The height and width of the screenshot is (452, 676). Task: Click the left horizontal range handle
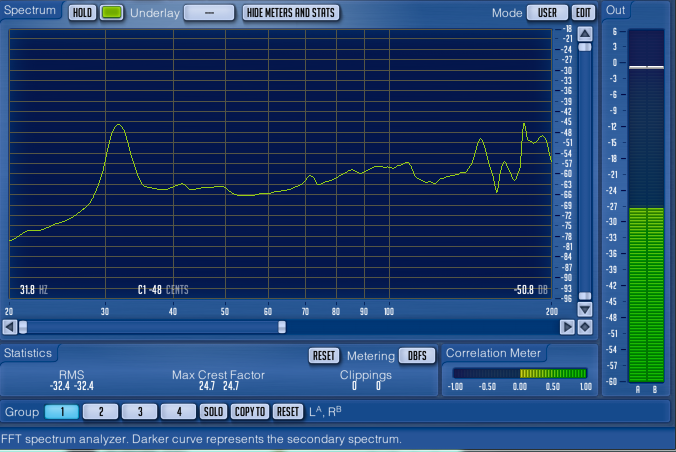tap(23, 327)
